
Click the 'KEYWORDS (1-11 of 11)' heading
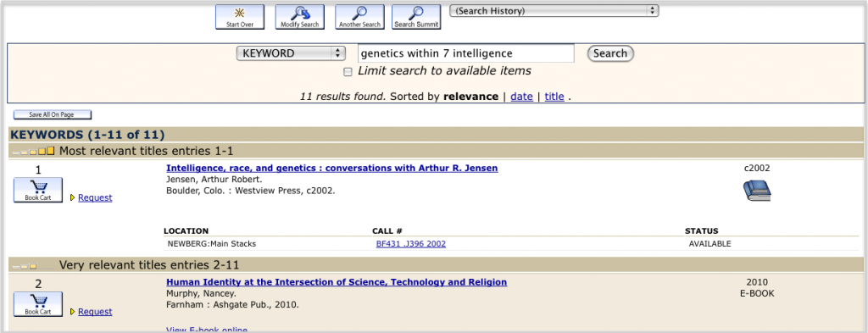pos(87,135)
